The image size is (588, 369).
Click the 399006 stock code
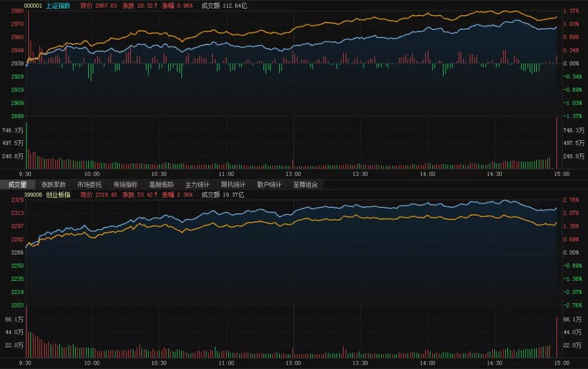[x=33, y=195]
